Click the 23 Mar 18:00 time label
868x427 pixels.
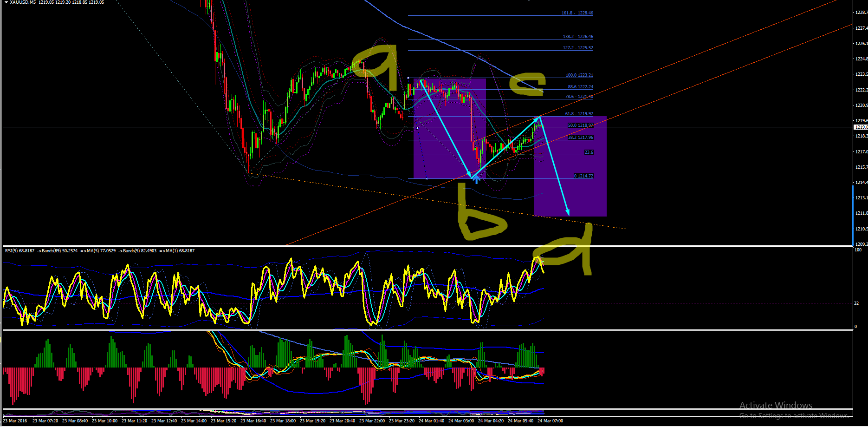283,421
